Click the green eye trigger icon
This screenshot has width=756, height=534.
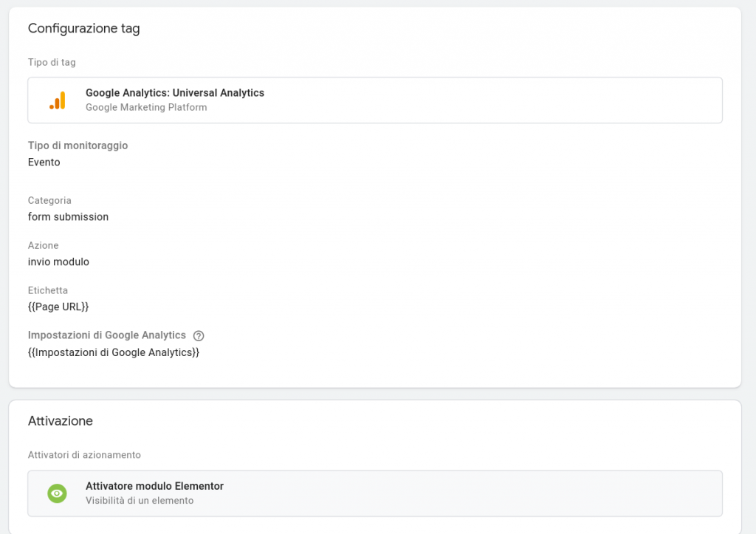57,493
